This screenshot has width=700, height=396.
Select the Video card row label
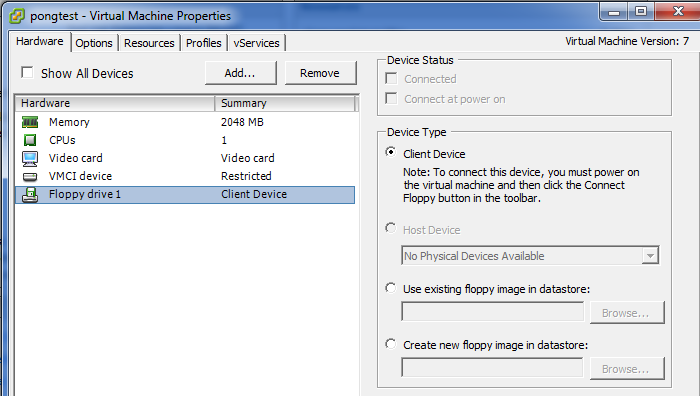pyautogui.click(x=75, y=158)
